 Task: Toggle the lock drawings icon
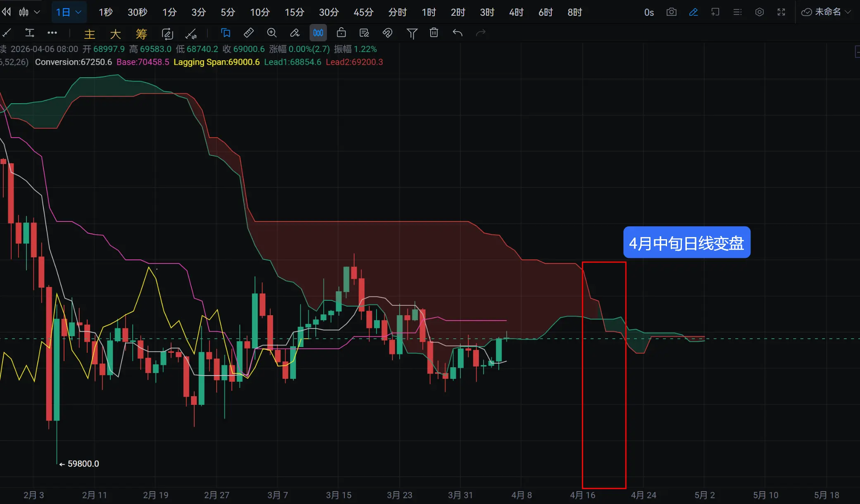[x=341, y=33]
